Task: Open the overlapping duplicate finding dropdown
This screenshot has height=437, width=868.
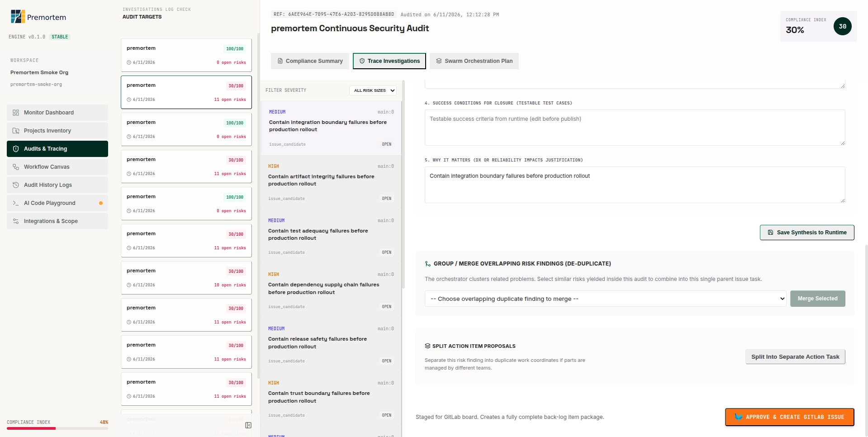Action: pos(605,299)
